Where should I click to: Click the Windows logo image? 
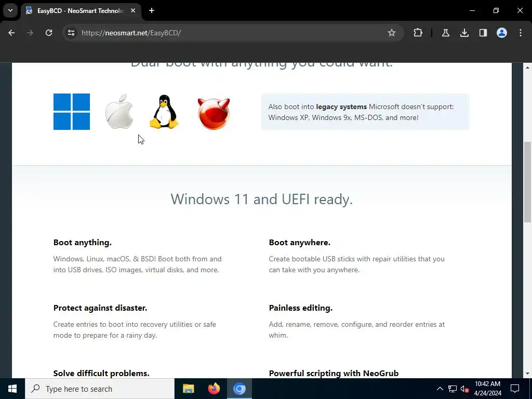click(x=72, y=112)
